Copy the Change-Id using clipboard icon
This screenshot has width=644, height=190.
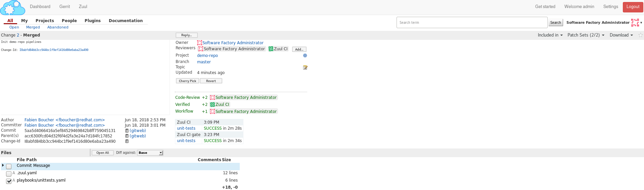[x=127, y=141]
